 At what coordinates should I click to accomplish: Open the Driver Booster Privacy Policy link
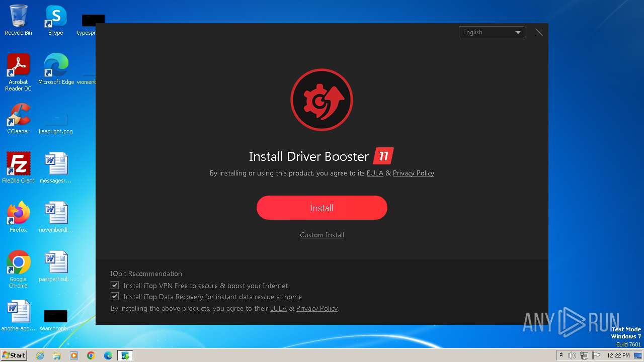tap(414, 173)
